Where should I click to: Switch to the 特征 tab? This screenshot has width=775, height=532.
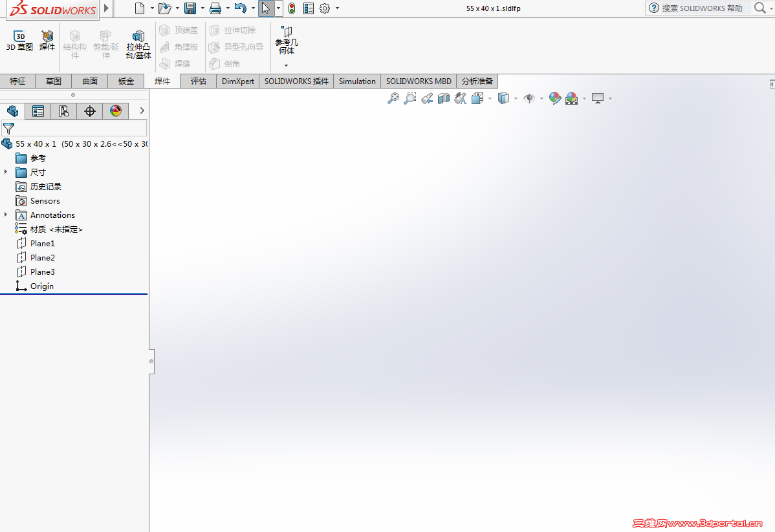click(18, 81)
